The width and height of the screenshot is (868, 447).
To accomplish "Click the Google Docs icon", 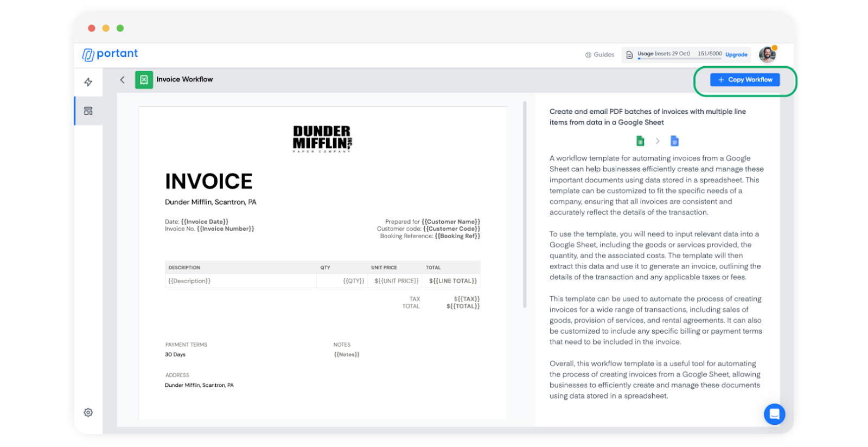I will (674, 141).
